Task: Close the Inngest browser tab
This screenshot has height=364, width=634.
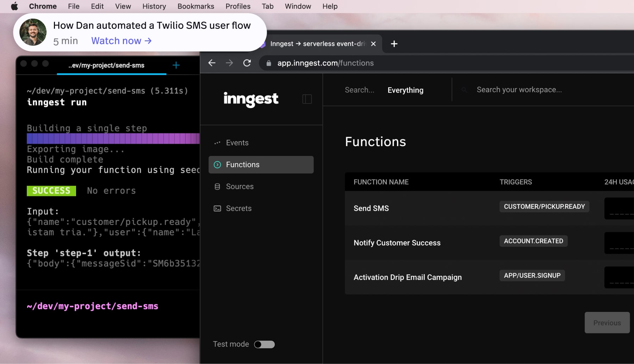Action: pos(373,44)
